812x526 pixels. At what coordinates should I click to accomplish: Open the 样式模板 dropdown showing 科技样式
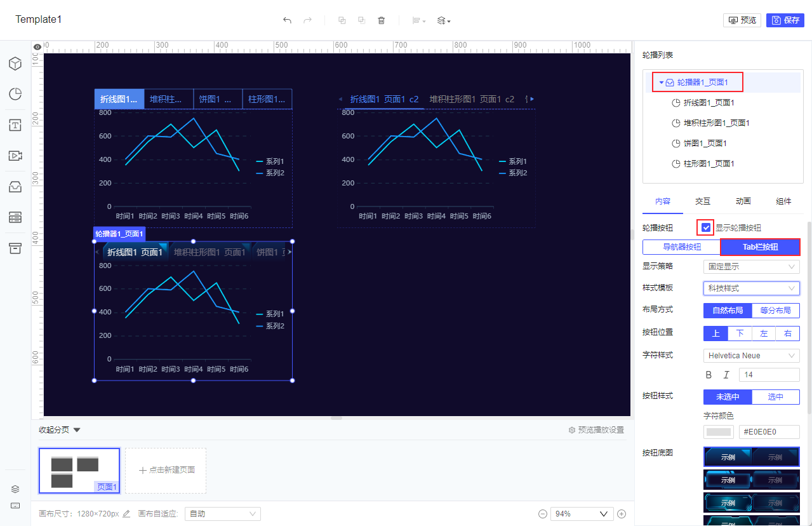tap(752, 288)
